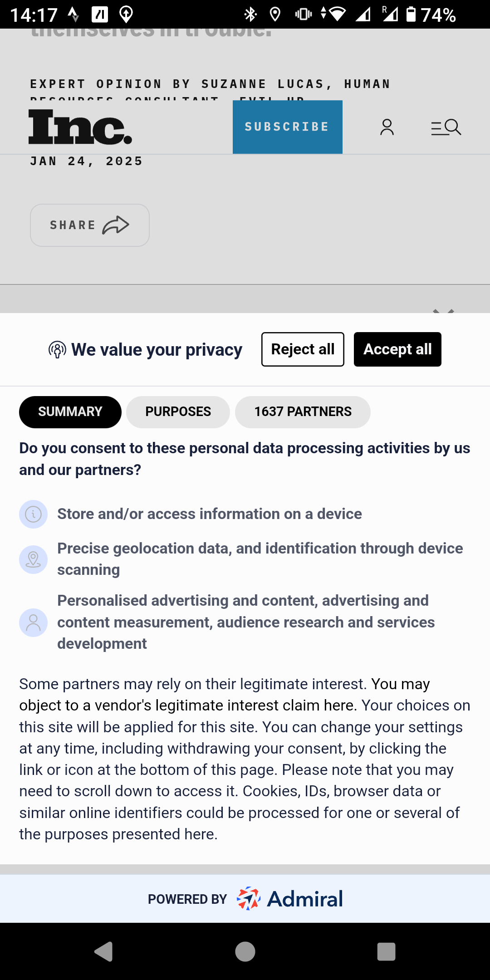Expand 'Store and/or access information on a device'
The width and height of the screenshot is (490, 980).
[x=209, y=514]
